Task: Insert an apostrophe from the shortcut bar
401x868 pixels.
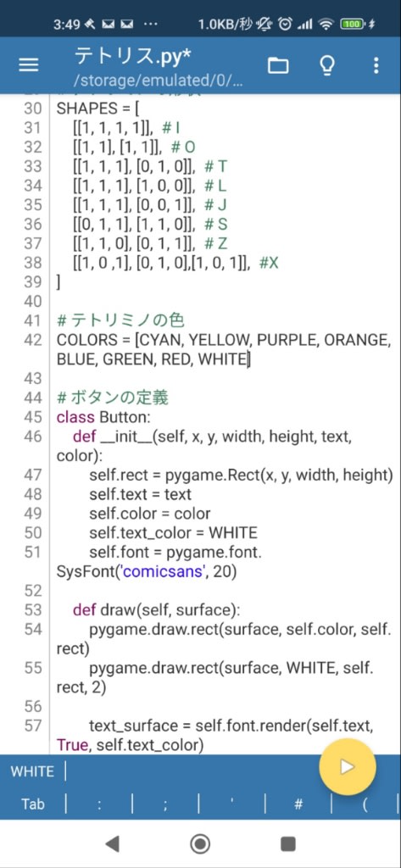Action: [x=231, y=804]
